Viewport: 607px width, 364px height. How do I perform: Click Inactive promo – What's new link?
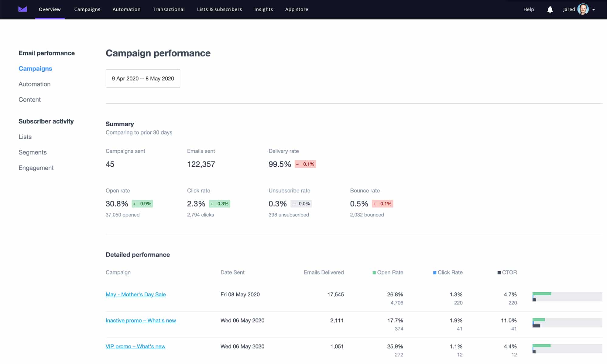[140, 320]
